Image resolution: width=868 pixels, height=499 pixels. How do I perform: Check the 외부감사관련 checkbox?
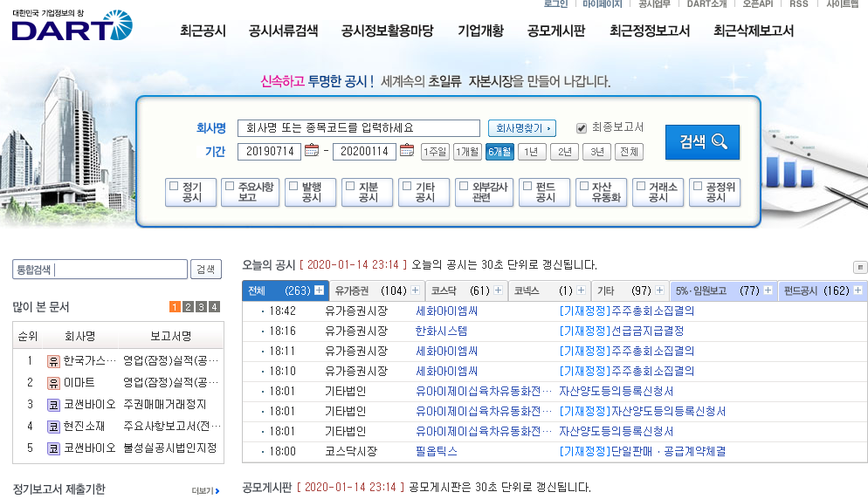(464, 187)
